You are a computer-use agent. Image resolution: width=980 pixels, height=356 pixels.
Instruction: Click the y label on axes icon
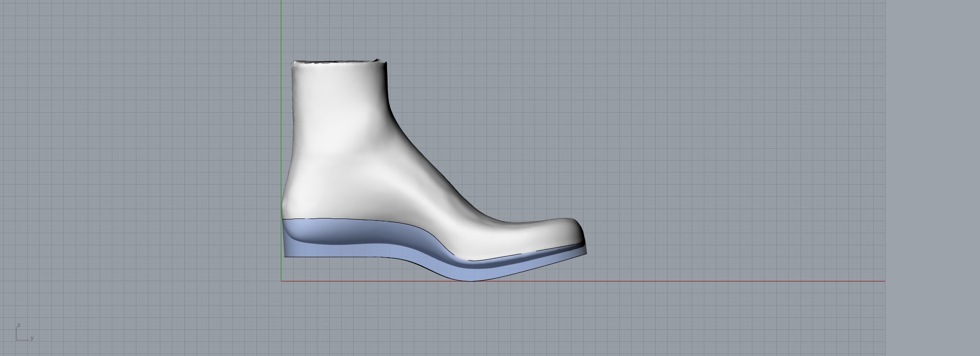pyautogui.click(x=32, y=338)
